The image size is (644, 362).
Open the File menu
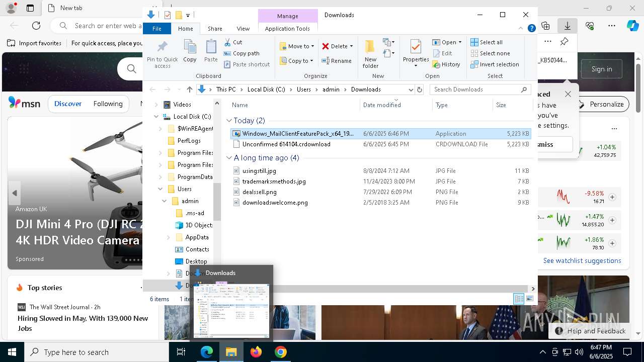pyautogui.click(x=157, y=29)
